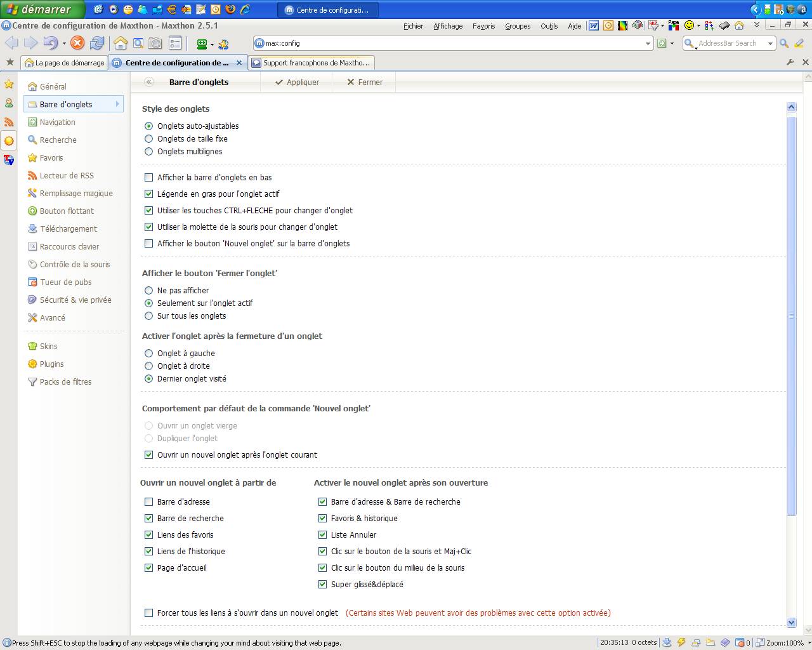The height and width of the screenshot is (650, 812).
Task: Click the green Go arrow button
Action: tap(662, 43)
